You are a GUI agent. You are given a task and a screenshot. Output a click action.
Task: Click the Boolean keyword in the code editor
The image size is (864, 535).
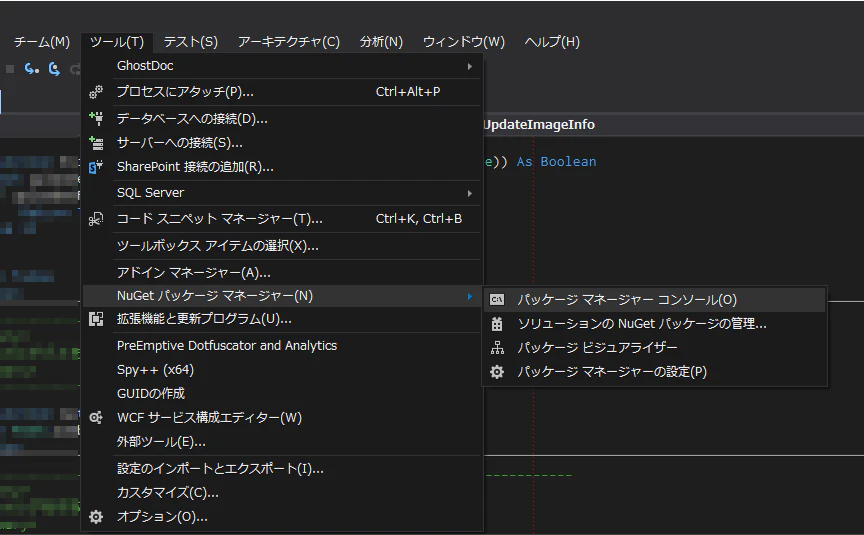[x=568, y=161]
